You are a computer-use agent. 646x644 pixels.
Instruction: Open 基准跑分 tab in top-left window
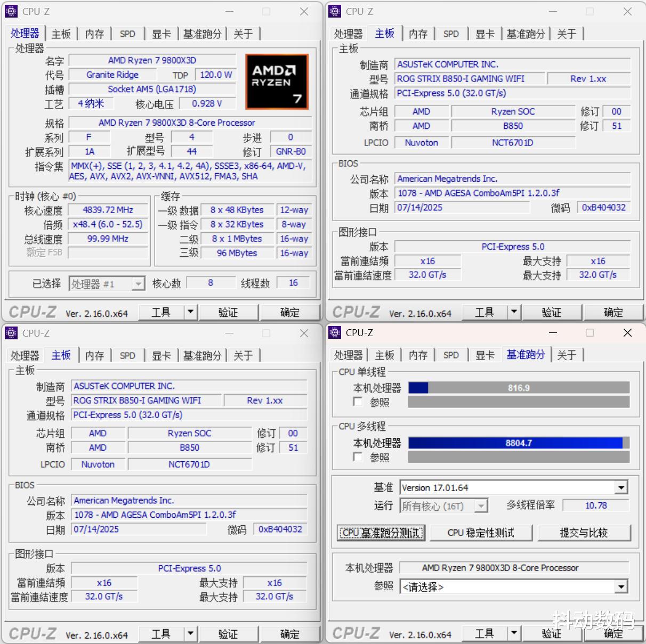(202, 34)
